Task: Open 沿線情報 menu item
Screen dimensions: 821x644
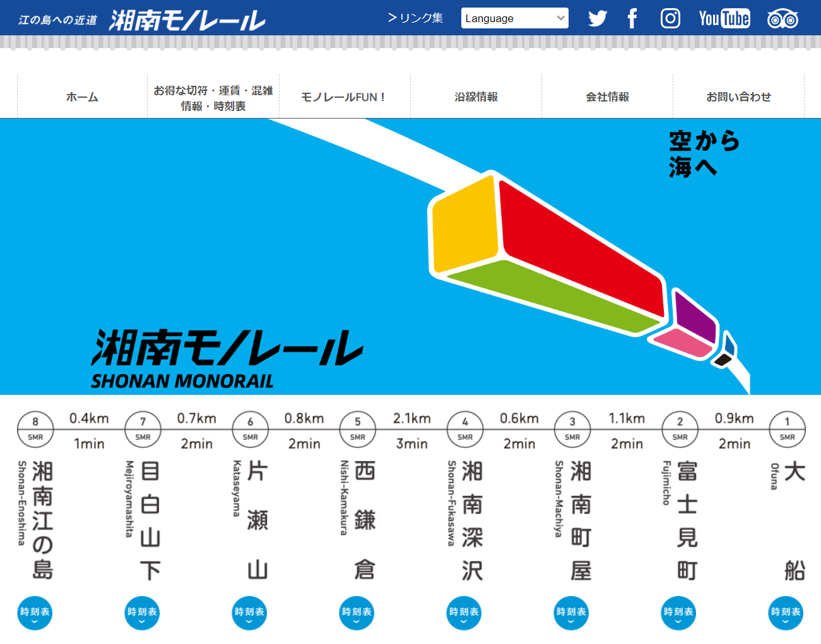Action: tap(476, 97)
